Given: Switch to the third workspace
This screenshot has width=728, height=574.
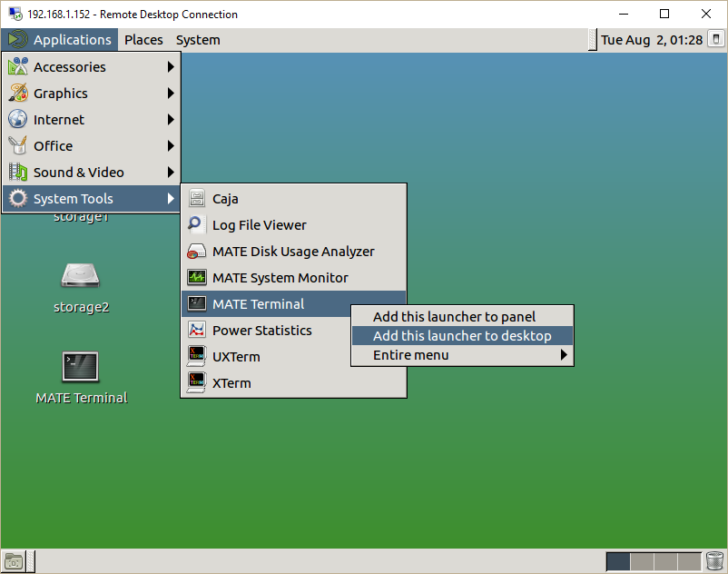Looking at the screenshot, I should (665, 561).
